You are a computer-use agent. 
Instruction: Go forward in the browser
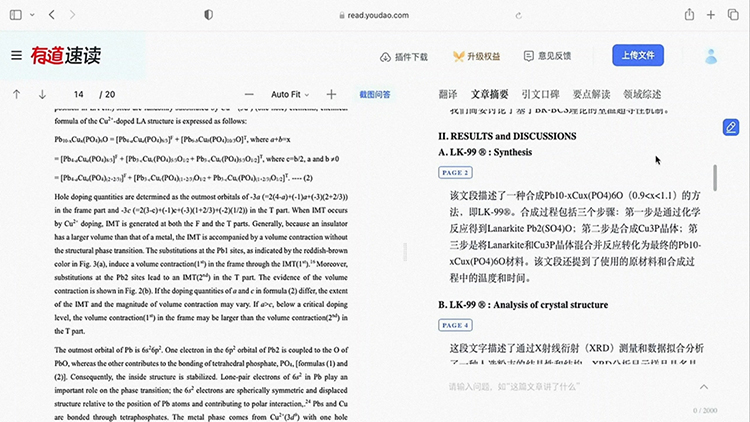(72, 15)
